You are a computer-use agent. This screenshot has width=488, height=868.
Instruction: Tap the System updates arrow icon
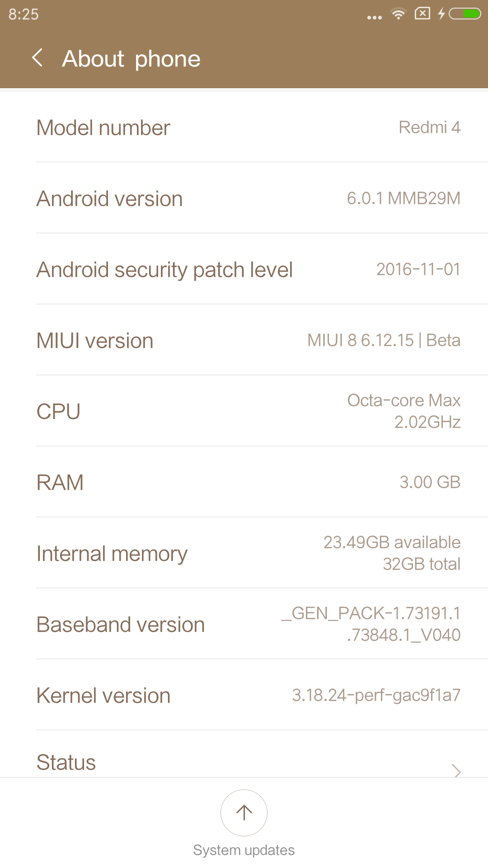coord(244,812)
